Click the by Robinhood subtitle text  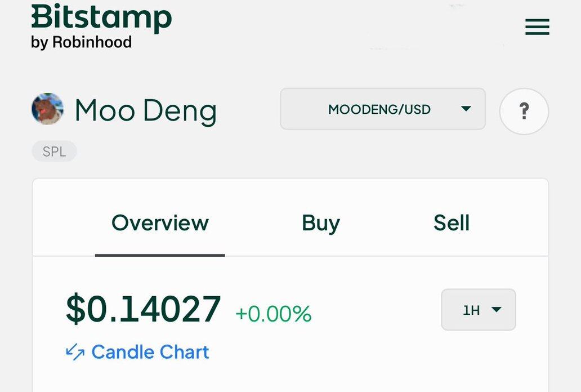point(81,42)
